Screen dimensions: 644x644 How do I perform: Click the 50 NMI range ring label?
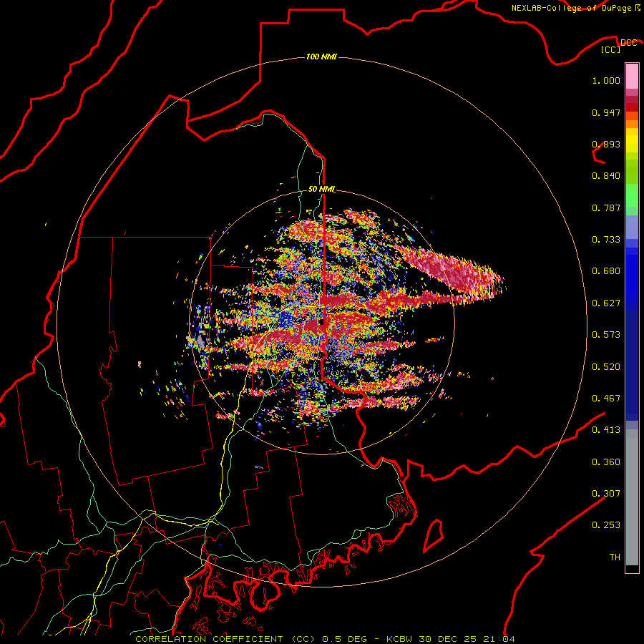(x=321, y=189)
